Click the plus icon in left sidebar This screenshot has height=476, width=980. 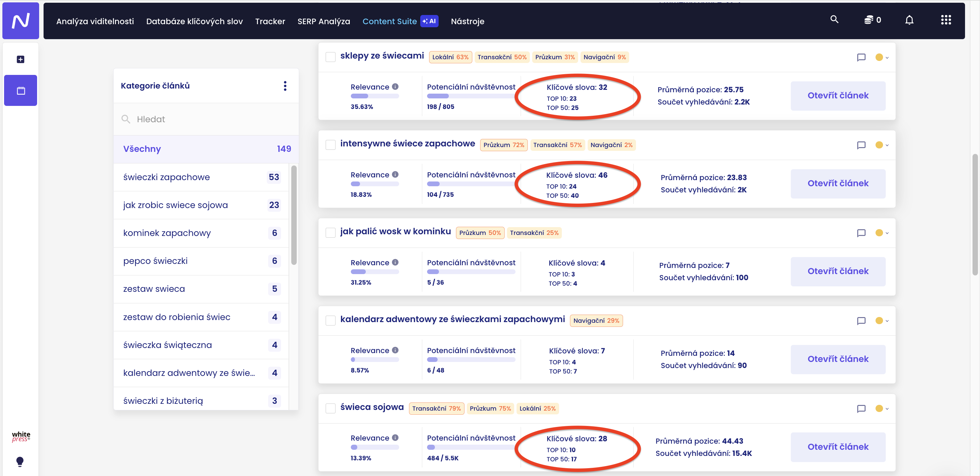20,59
